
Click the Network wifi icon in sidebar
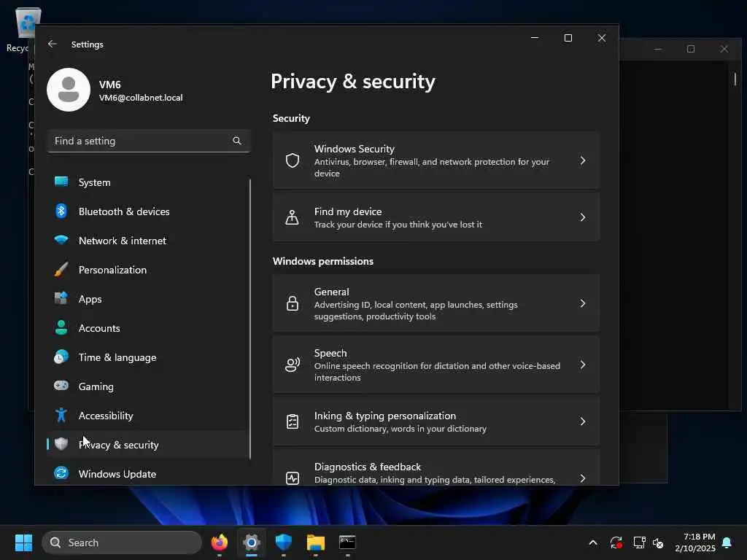click(61, 240)
